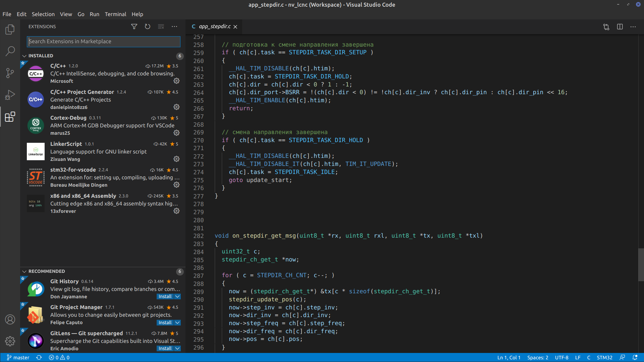The width and height of the screenshot is (644, 362).
Task: Collapse the RECOMMENDED extensions section
Action: click(x=24, y=271)
